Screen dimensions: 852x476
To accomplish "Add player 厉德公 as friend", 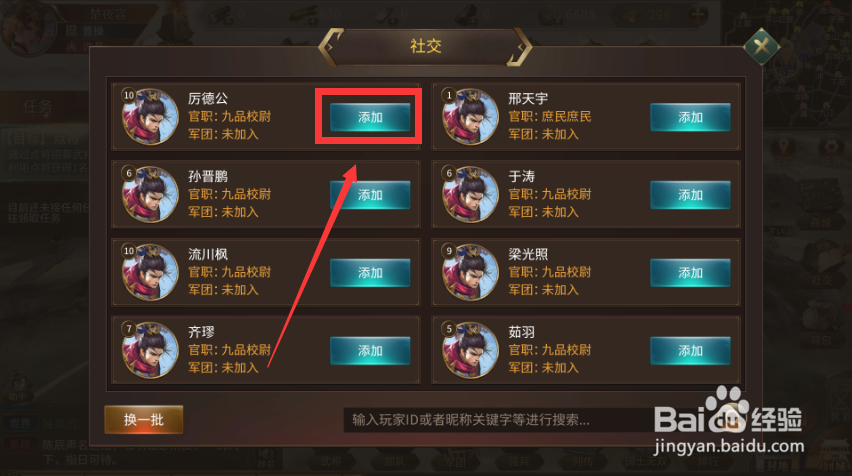I will (x=370, y=117).
